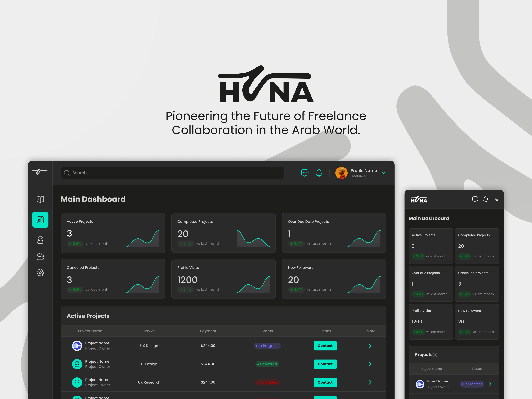Click Contact for the UX Research project

coord(325,382)
